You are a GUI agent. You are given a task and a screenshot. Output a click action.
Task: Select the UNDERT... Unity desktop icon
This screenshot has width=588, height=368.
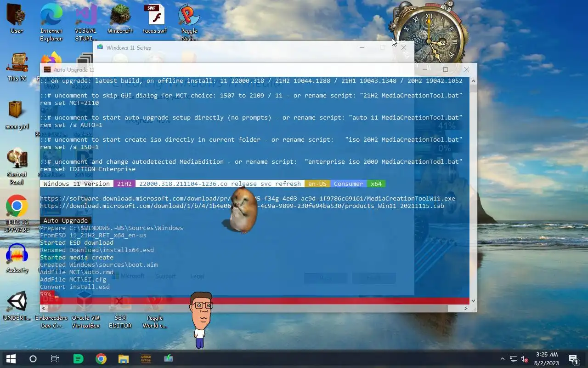coord(17,306)
